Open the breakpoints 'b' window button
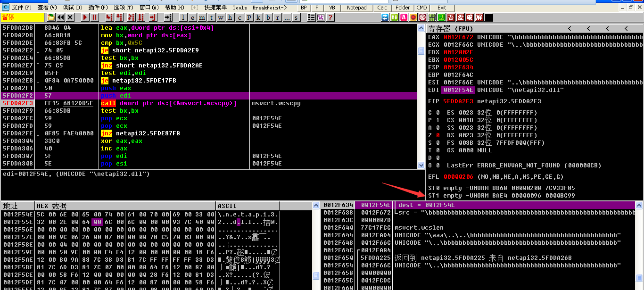 point(269,17)
